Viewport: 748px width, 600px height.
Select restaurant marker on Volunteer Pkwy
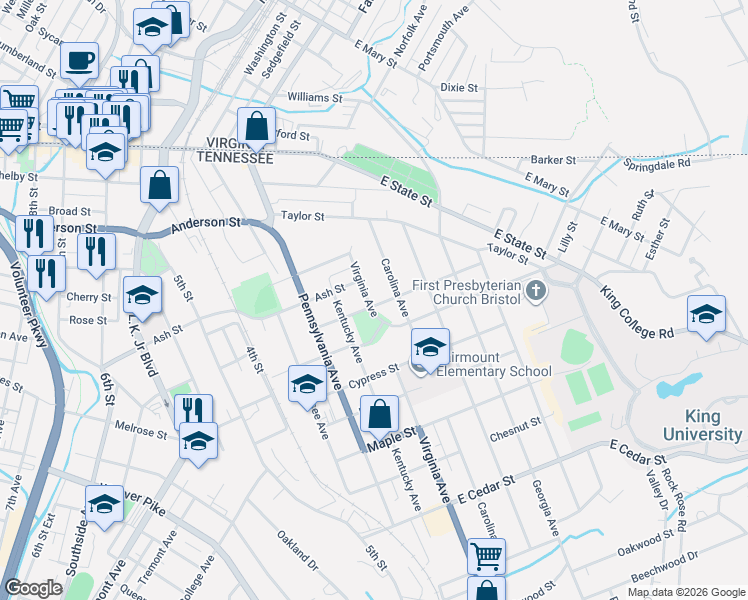(x=46, y=275)
